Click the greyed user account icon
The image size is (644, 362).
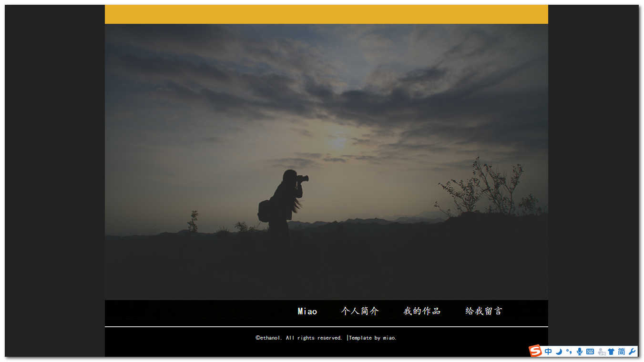602,352
